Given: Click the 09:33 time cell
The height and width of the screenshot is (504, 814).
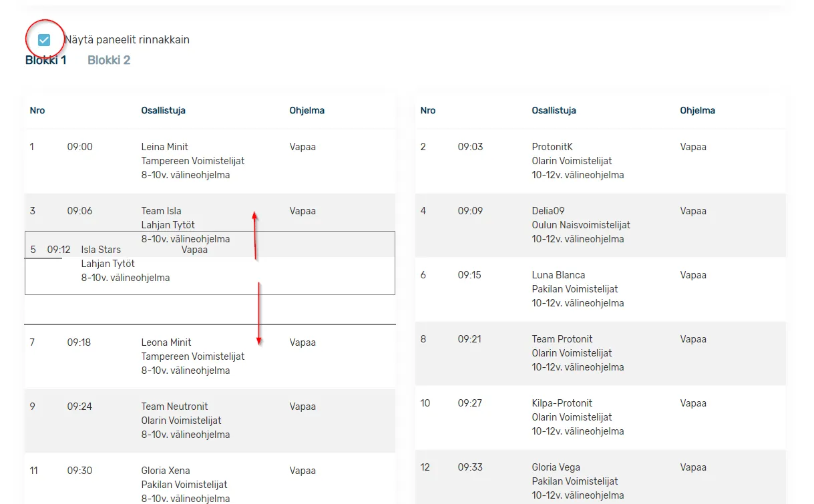Looking at the screenshot, I should [x=470, y=467].
